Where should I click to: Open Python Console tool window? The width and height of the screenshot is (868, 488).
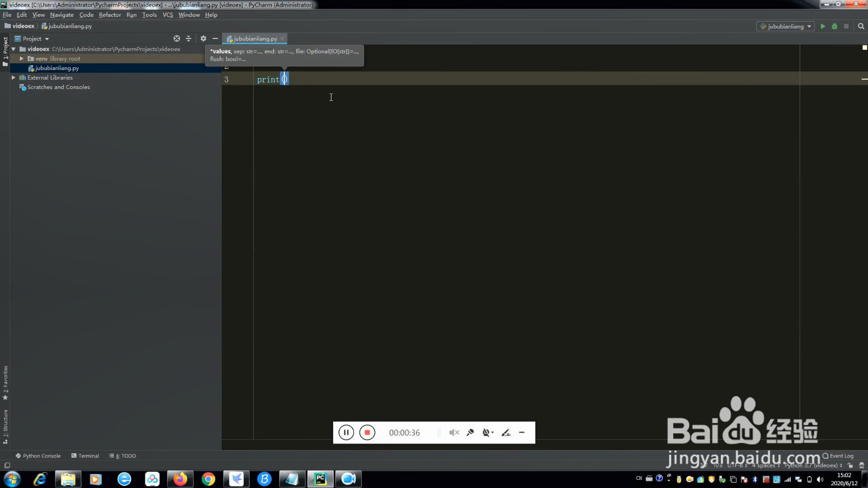(x=38, y=456)
